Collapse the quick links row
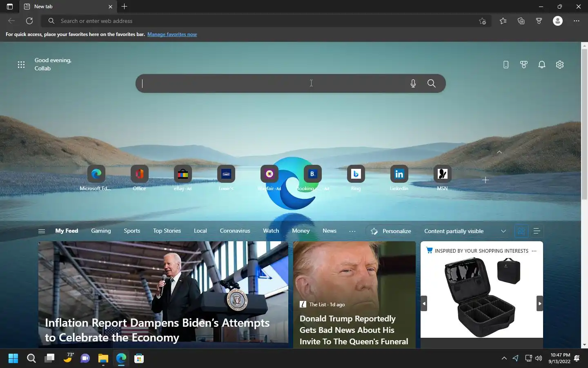This screenshot has height=368, width=588. tap(499, 152)
